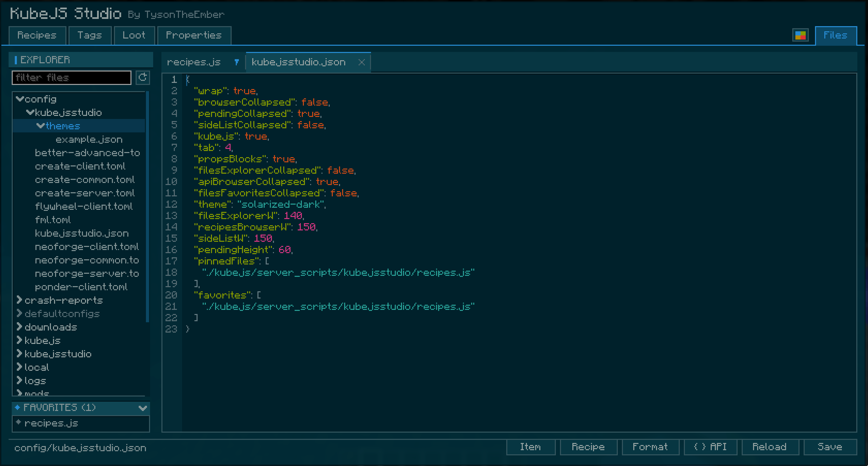The width and height of the screenshot is (868, 466).
Task: Open create-server.toml
Action: tap(79, 193)
